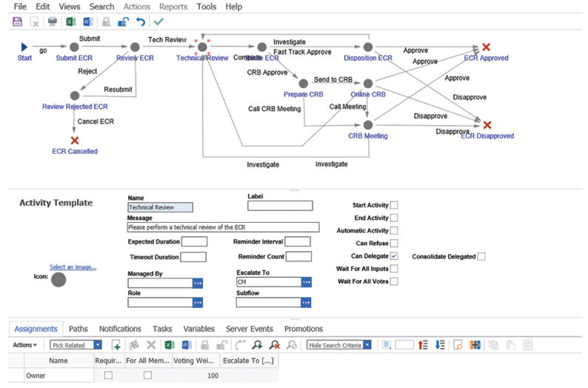
Task: Open the Managed By ellipsis picker
Action: pyautogui.click(x=198, y=283)
